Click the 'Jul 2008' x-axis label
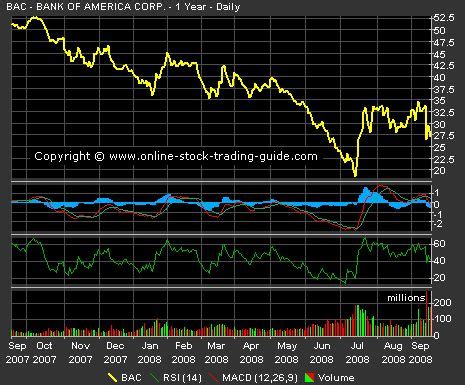The image size is (465, 385). [x=357, y=353]
